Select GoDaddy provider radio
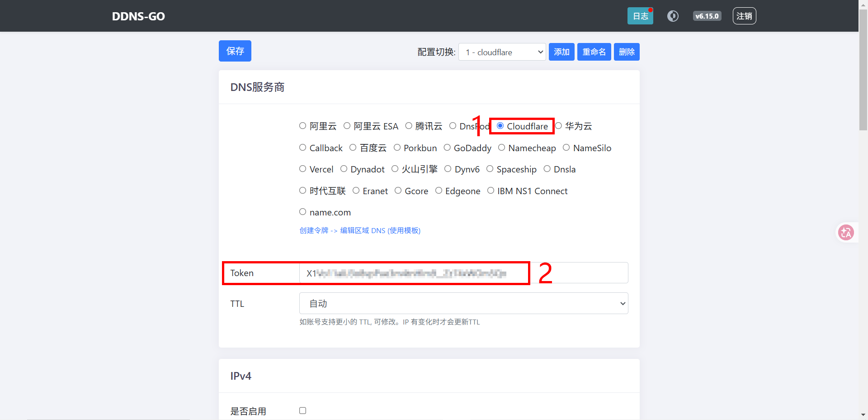868x420 pixels. [x=447, y=148]
